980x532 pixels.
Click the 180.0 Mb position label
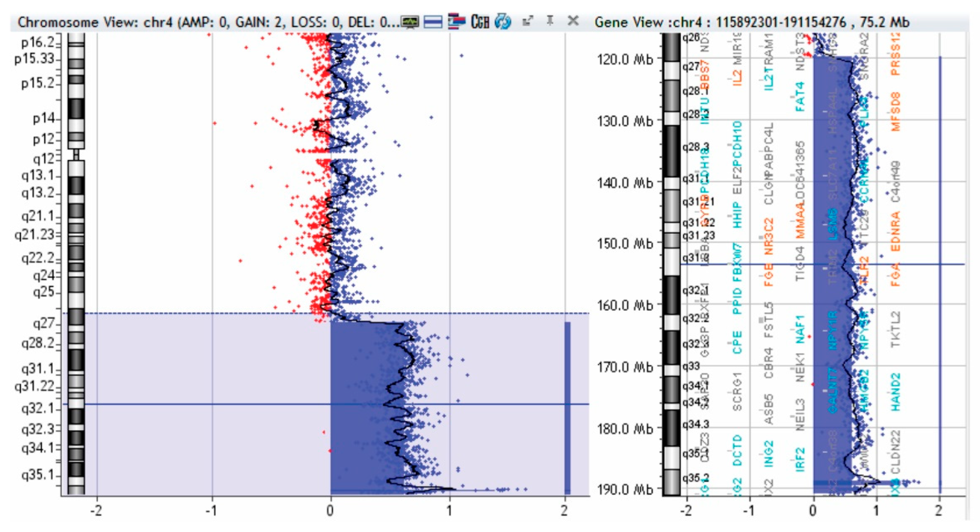pos(625,429)
